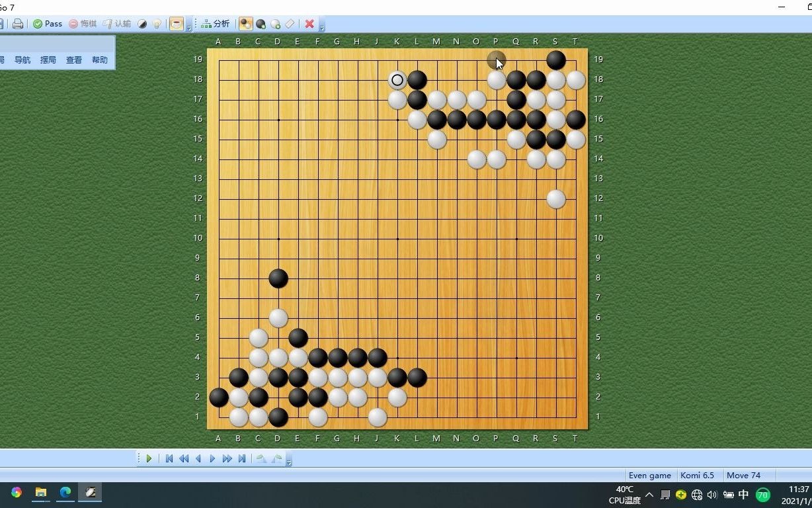Open Microsoft Edge from taskbar
Viewport: 812px width, 508px height.
point(65,492)
